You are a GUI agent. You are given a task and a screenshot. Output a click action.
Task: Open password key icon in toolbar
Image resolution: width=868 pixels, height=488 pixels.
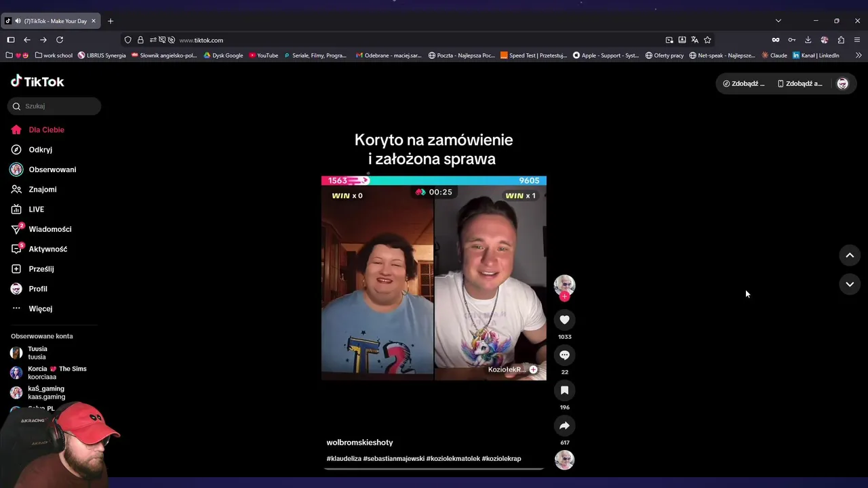[x=791, y=40]
